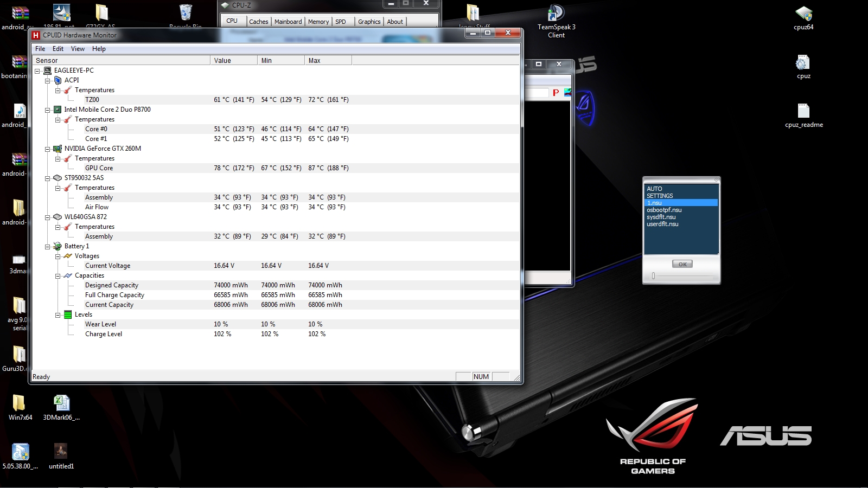Click the GPU Temperatures thermometer icon
The height and width of the screenshot is (488, 868).
pyautogui.click(x=68, y=158)
